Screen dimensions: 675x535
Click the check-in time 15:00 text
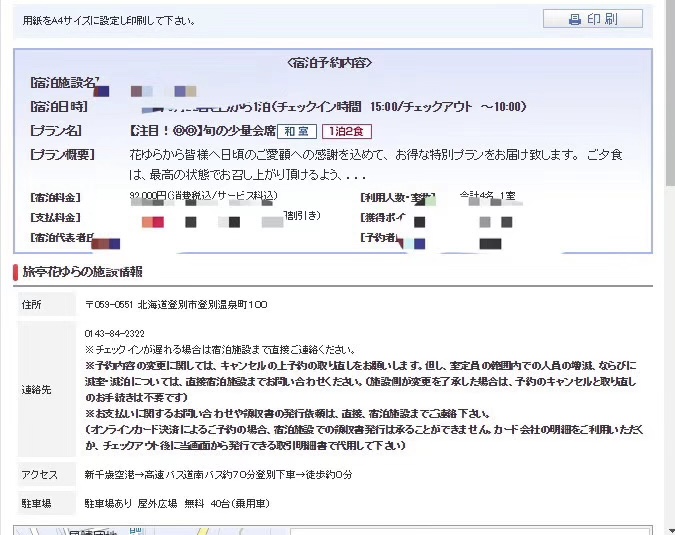(383, 107)
